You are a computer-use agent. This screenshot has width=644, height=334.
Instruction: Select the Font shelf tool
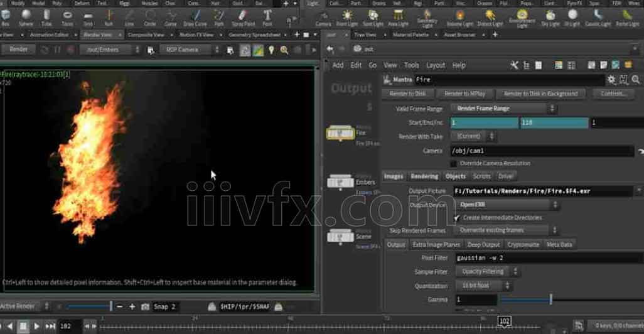267,18
